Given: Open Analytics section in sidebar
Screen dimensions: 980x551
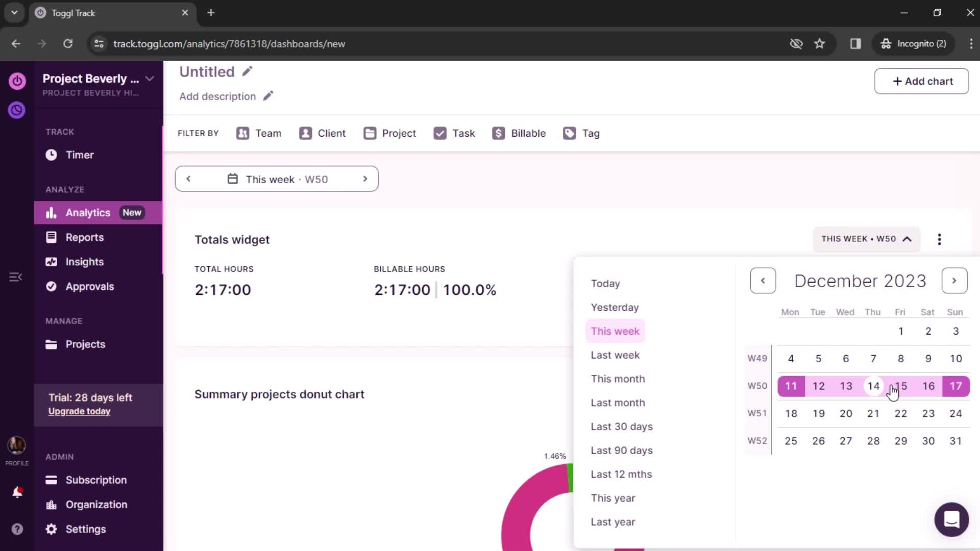Looking at the screenshot, I should tap(88, 212).
